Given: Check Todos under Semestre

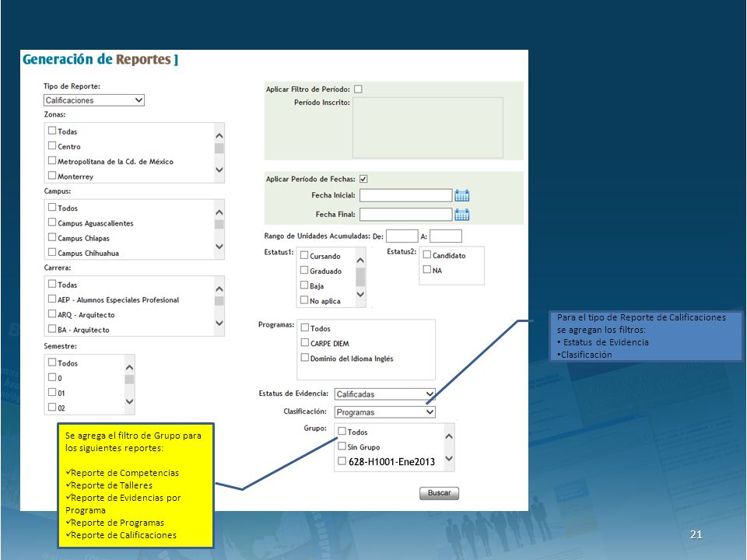Looking at the screenshot, I should pyautogui.click(x=52, y=362).
